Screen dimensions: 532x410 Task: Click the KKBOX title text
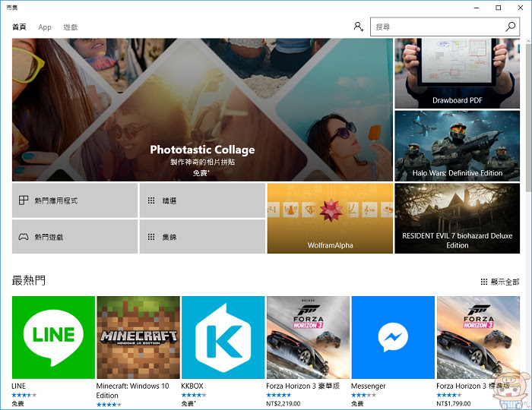[x=192, y=386]
